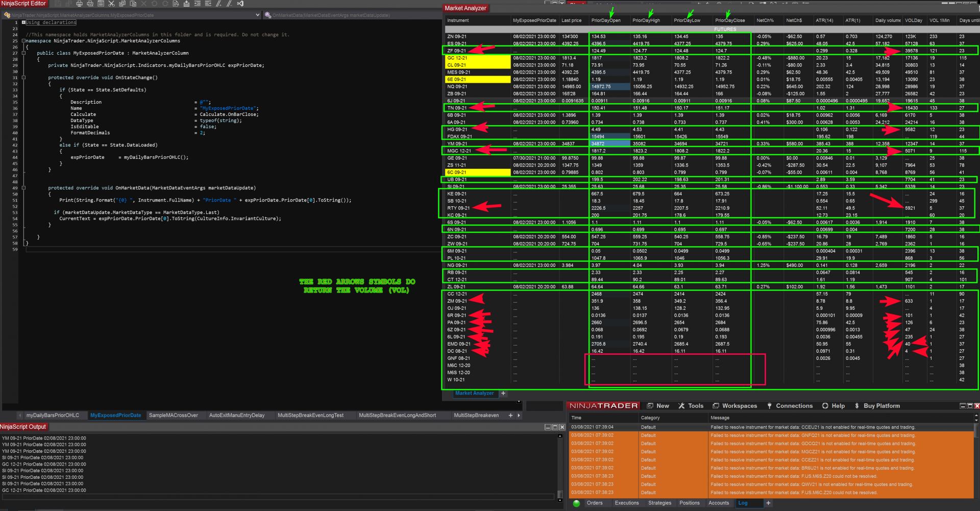This screenshot has height=511, width=980.
Task: Open the MultiStepBreakEvenLongTest editor tab
Action: click(311, 416)
